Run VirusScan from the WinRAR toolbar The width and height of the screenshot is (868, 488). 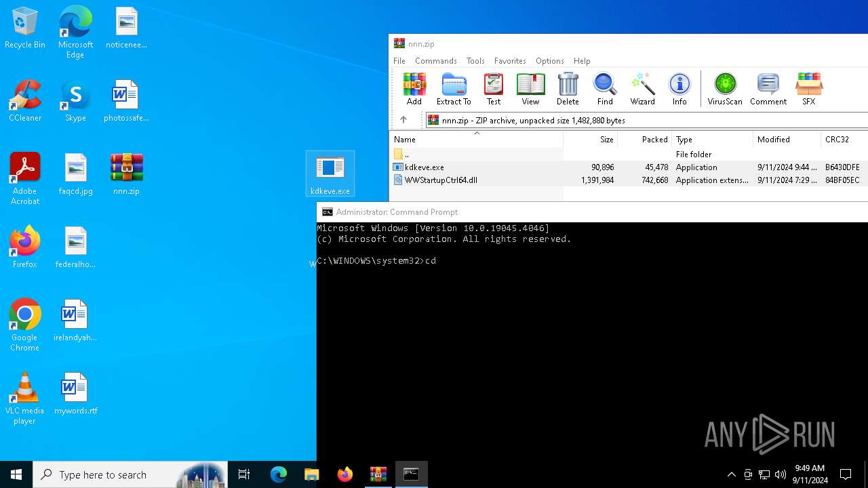click(725, 89)
